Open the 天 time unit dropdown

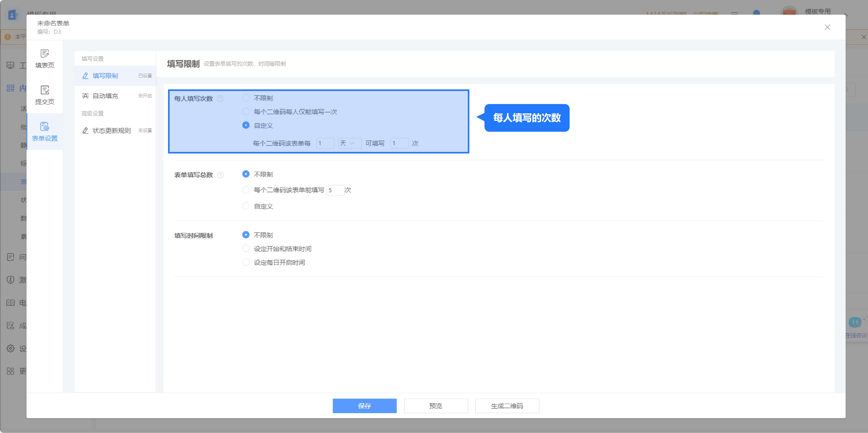(349, 143)
